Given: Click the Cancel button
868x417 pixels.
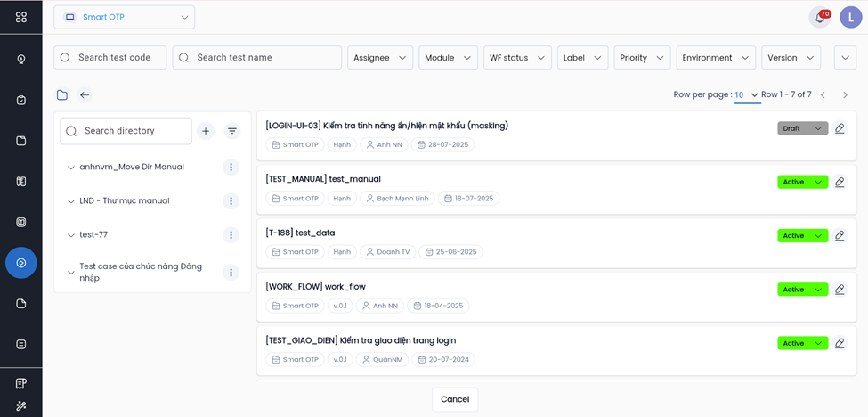Looking at the screenshot, I should coord(455,399).
